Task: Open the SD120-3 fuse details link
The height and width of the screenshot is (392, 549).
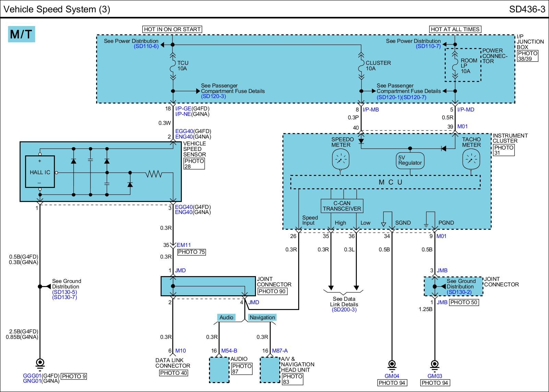Action: (x=213, y=96)
